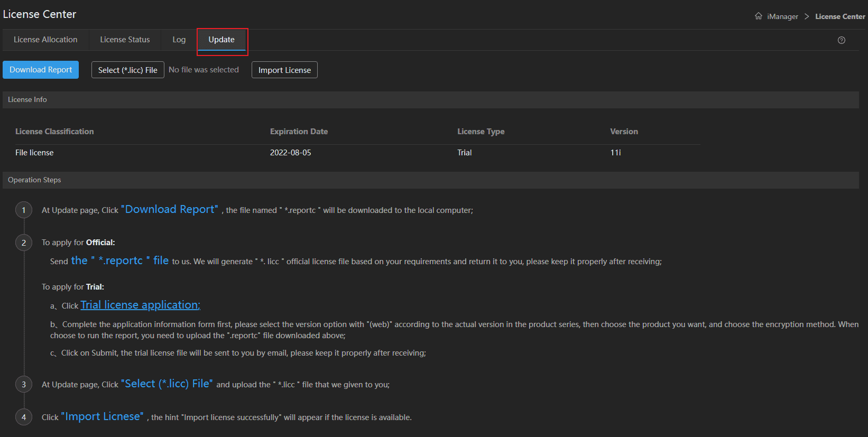Viewport: 868px width, 437px height.
Task: Click the step 3 circle marker
Action: [24, 385]
